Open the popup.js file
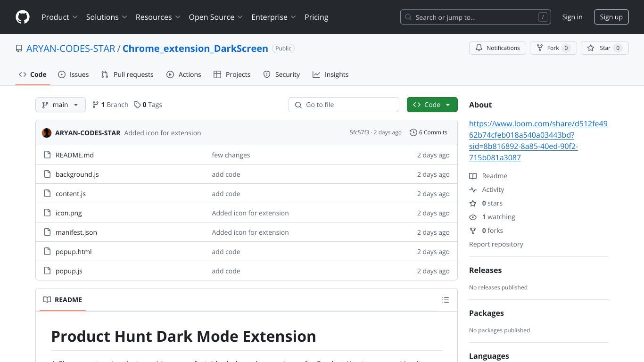This screenshot has width=644, height=362. [x=69, y=271]
